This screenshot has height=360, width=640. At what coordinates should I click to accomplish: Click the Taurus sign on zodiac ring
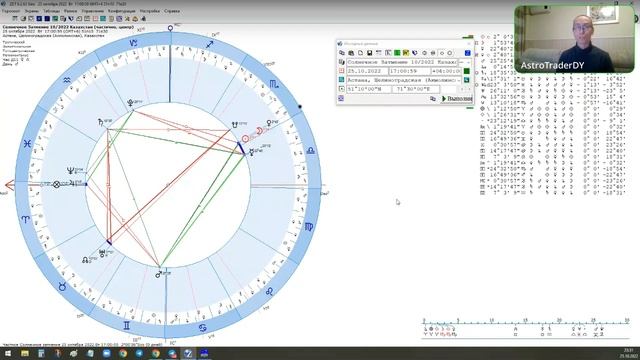[x=62, y=287]
